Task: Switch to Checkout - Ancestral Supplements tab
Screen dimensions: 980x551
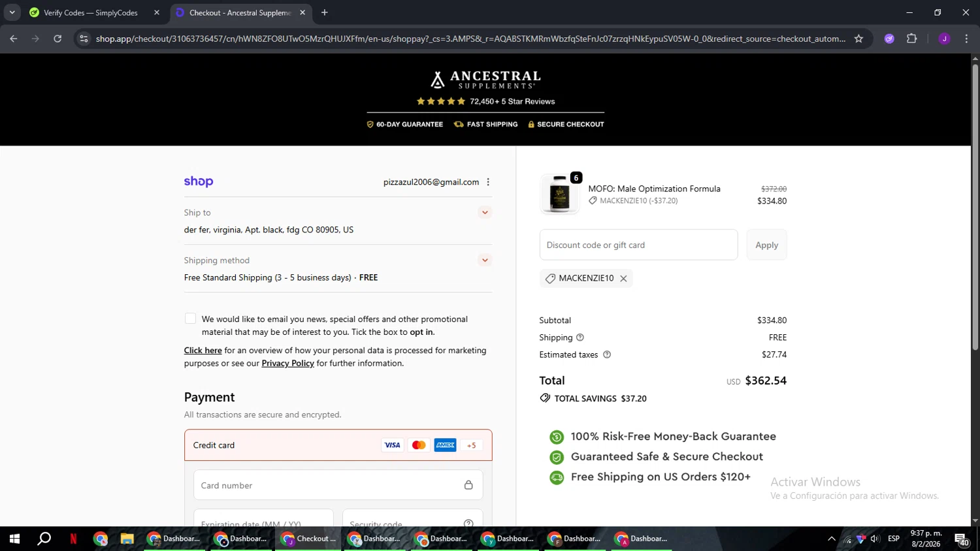Action: click(x=240, y=12)
